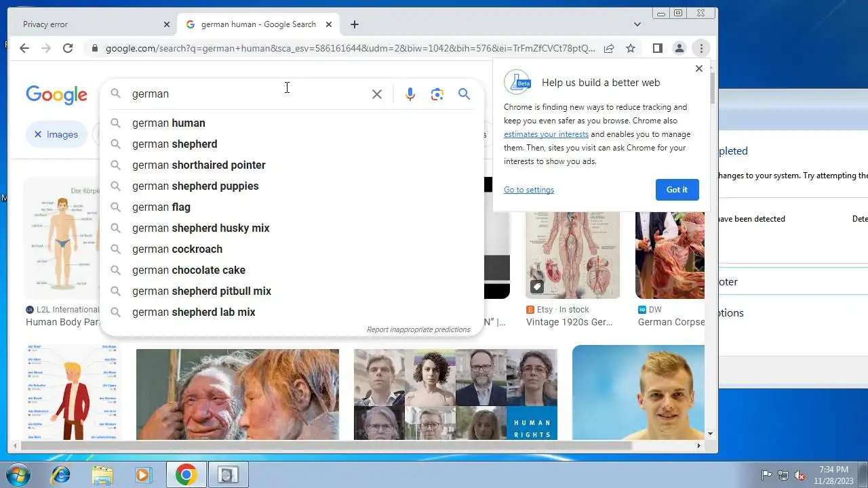Open the Chrome profile icon
This screenshot has width=868, height=488.
pos(679,48)
